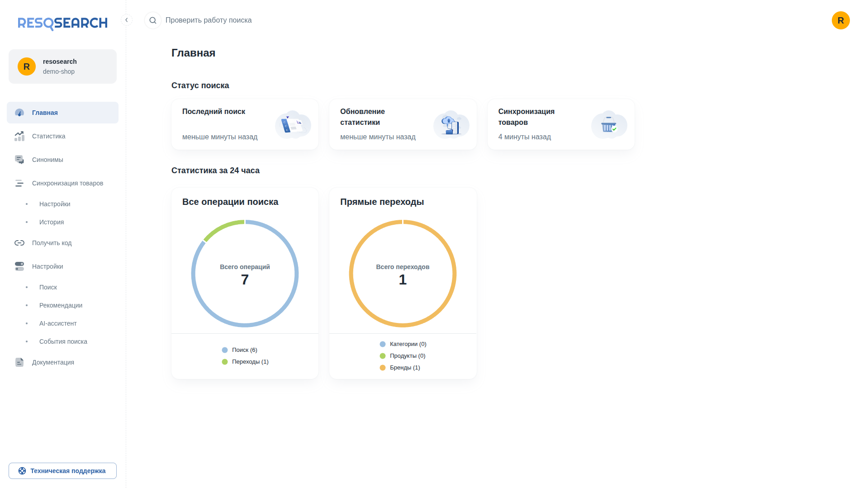Collapse the sidebar with the chevron button
Image resolution: width=868 pixels, height=488 pixels.
pyautogui.click(x=127, y=20)
